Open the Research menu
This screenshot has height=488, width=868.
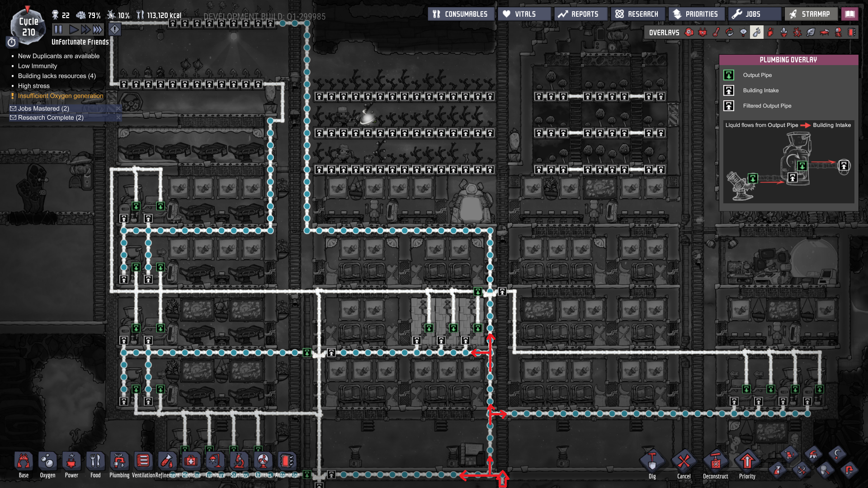pos(637,14)
